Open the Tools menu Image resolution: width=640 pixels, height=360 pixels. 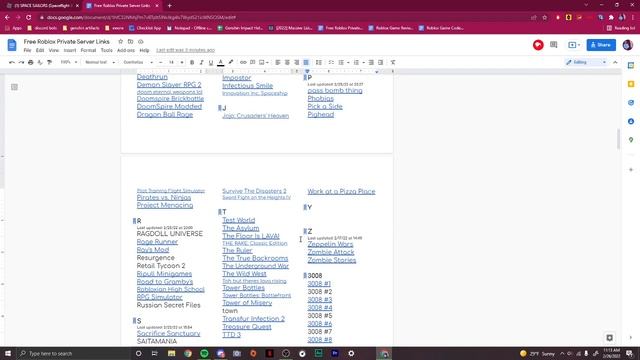pos(107,50)
